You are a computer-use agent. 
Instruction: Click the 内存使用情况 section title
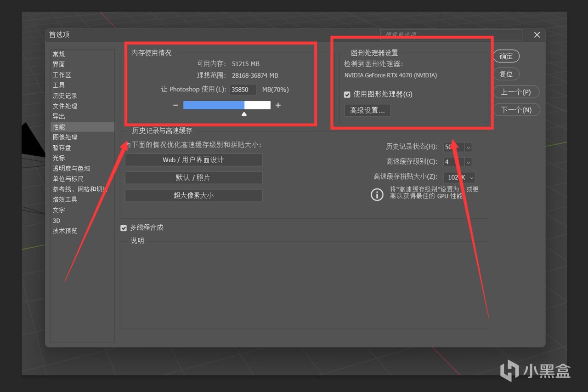point(152,53)
